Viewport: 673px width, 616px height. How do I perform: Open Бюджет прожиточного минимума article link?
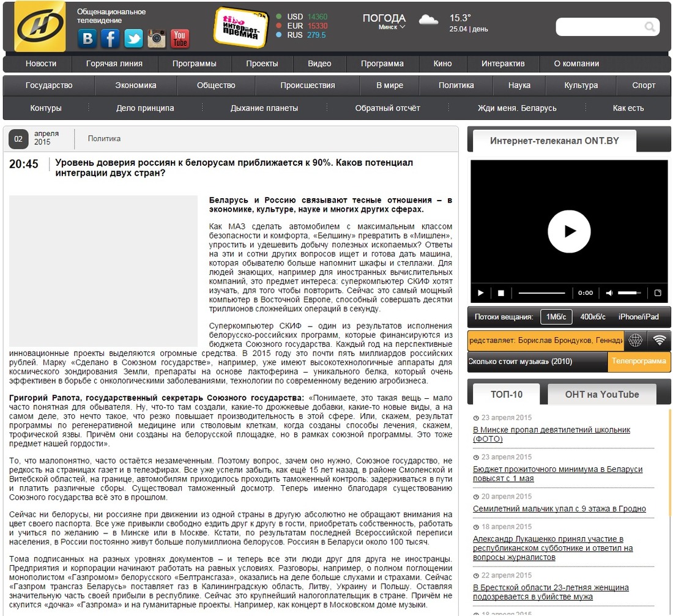557,474
